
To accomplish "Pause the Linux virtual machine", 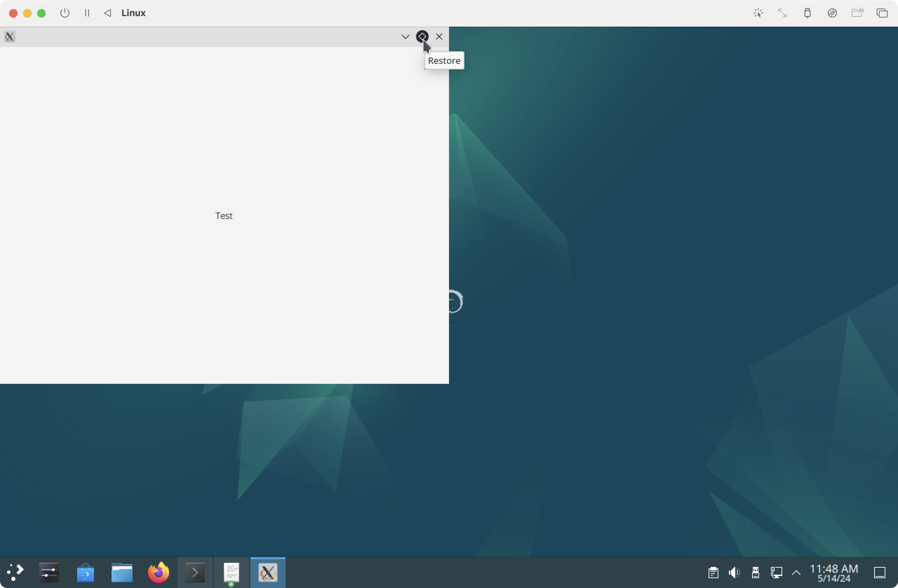I will [87, 13].
